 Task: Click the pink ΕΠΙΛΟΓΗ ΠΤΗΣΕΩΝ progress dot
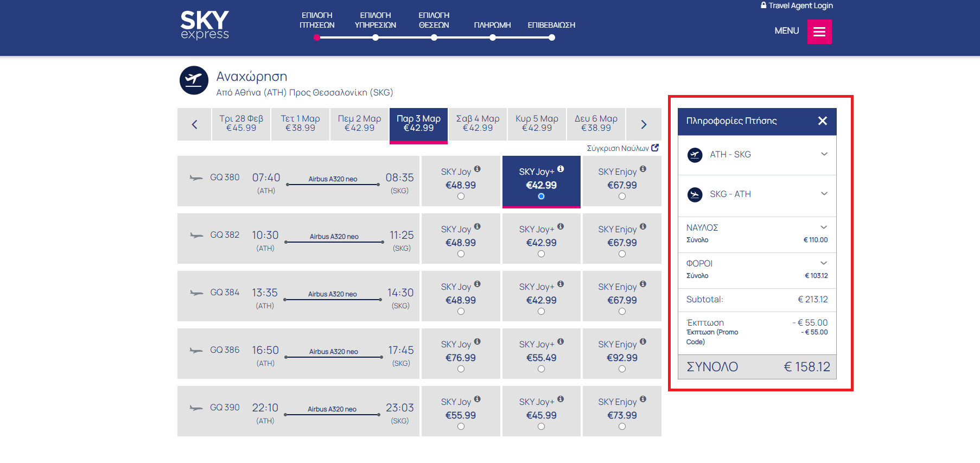tap(317, 37)
